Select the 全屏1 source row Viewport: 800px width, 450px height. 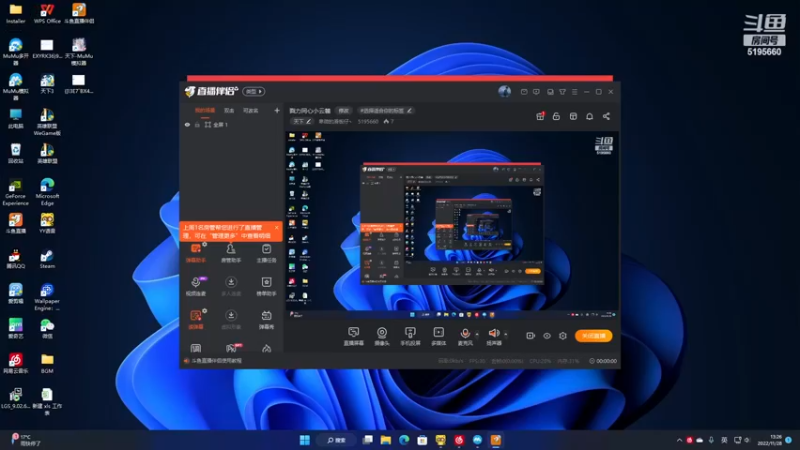click(232, 124)
